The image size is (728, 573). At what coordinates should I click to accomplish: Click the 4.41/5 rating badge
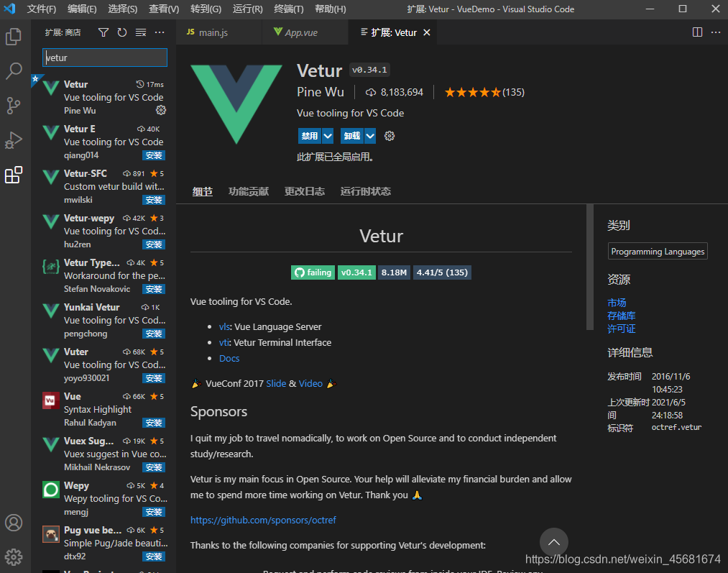click(x=442, y=272)
